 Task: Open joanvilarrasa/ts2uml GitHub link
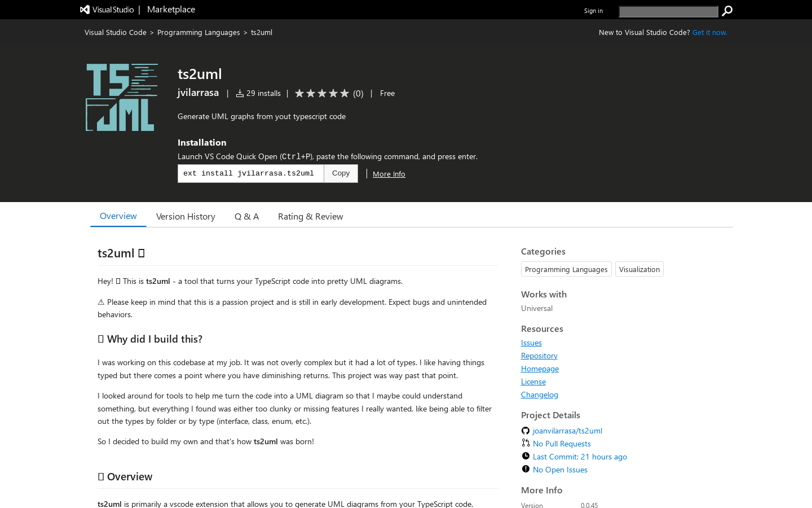(567, 431)
